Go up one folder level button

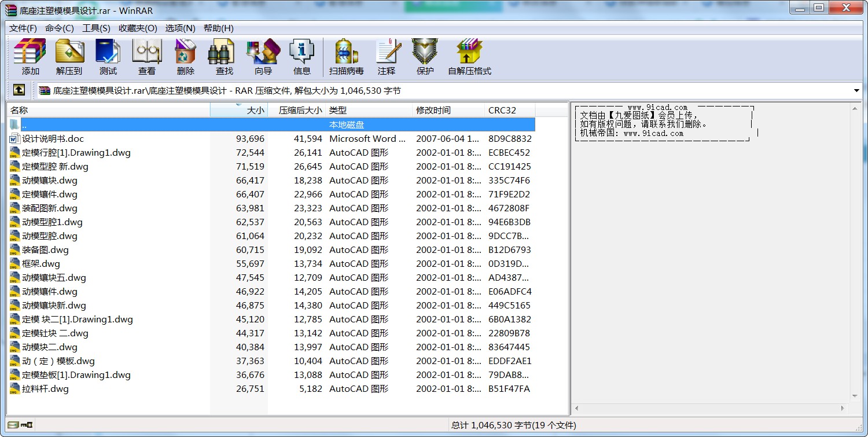19,90
